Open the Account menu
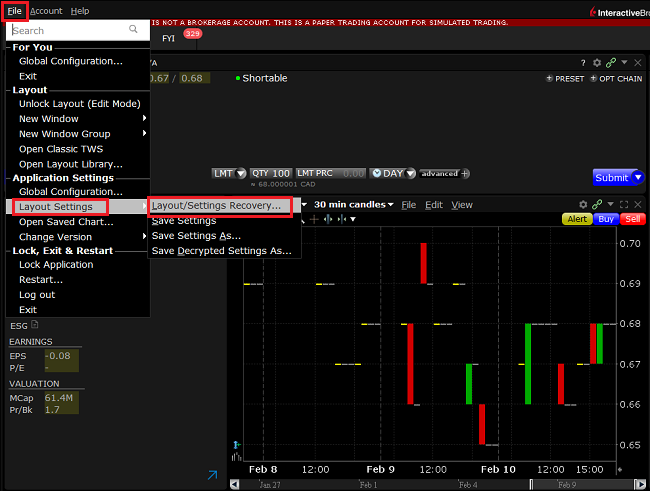Viewport: 650px width, 491px height. coord(46,11)
